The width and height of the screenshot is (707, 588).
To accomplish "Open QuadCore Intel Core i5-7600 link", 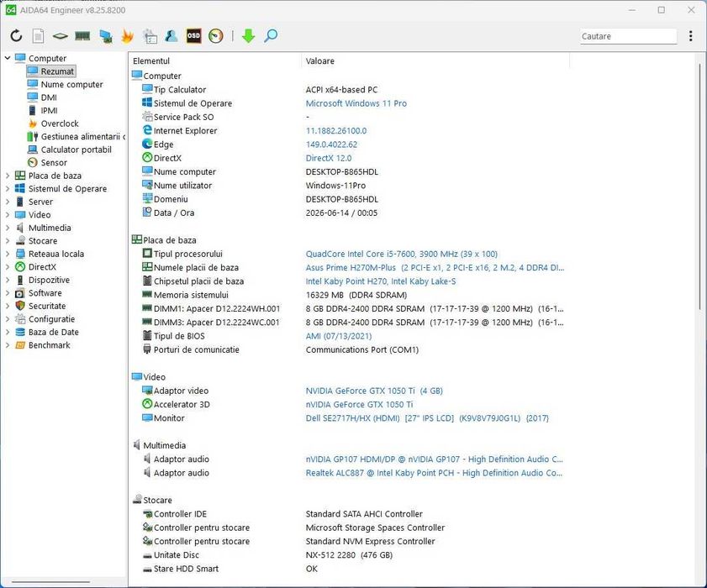I will [402, 254].
